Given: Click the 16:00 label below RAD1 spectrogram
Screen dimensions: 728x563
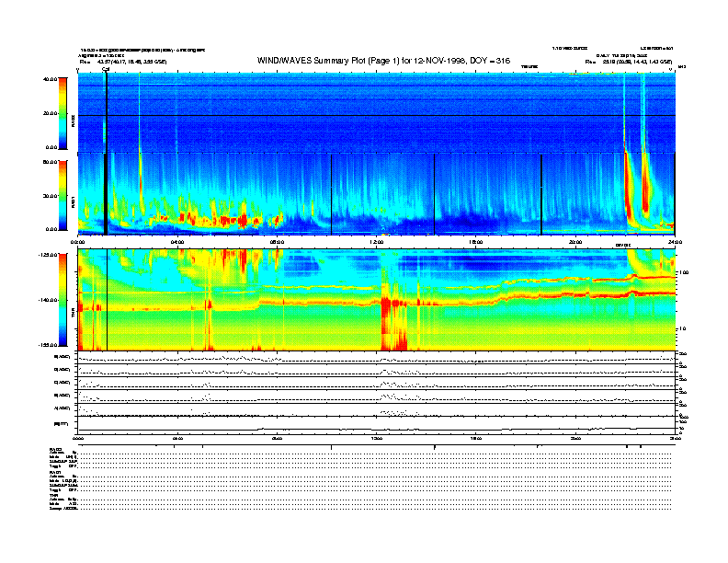Looking at the screenshot, I should [476, 242].
